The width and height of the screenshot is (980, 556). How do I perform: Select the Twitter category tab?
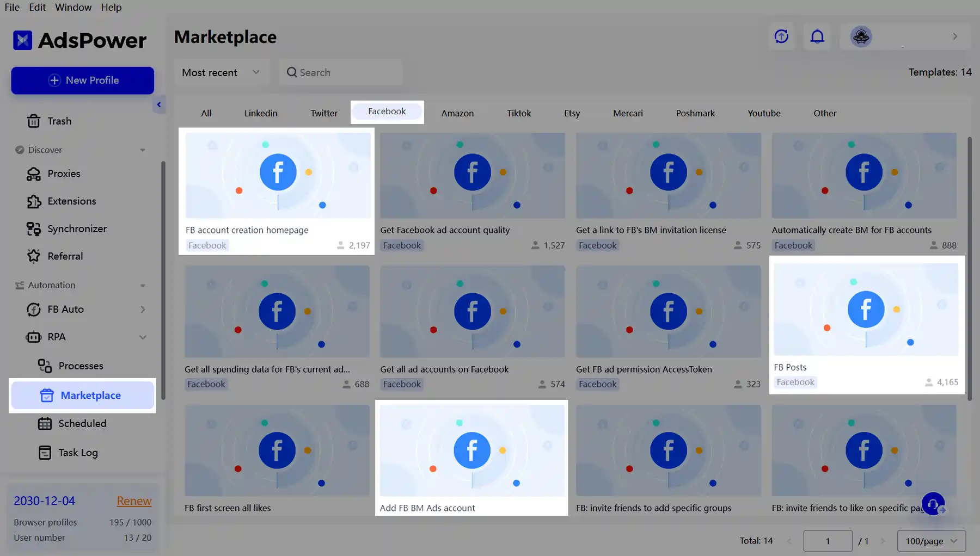(324, 113)
